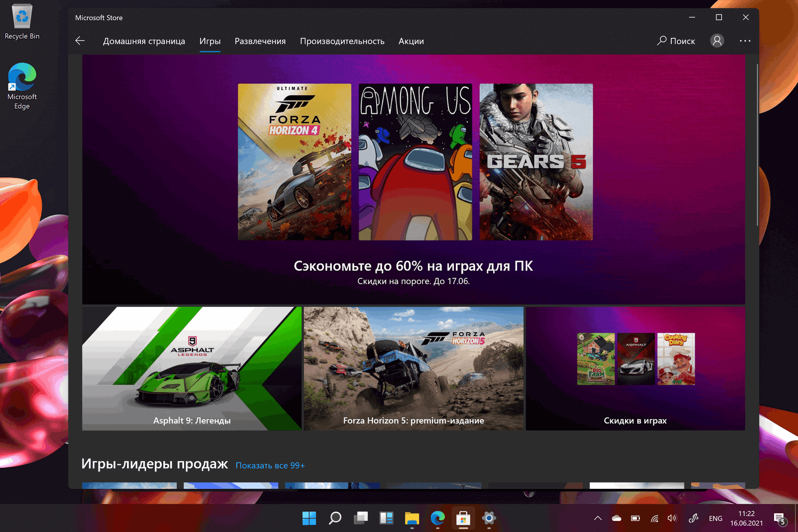Minimize the Microsoft Store window
This screenshot has height=532, width=798.
coord(692,18)
